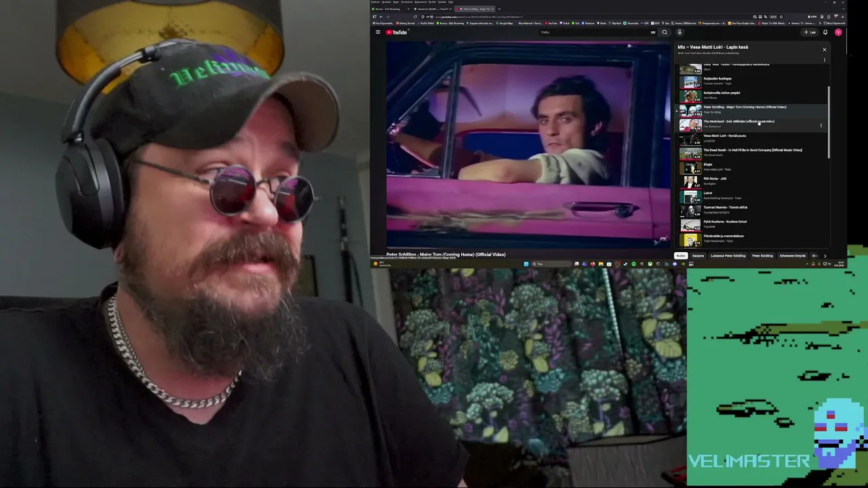Click the browser address bar URL
The image size is (868, 488).
point(479,17)
